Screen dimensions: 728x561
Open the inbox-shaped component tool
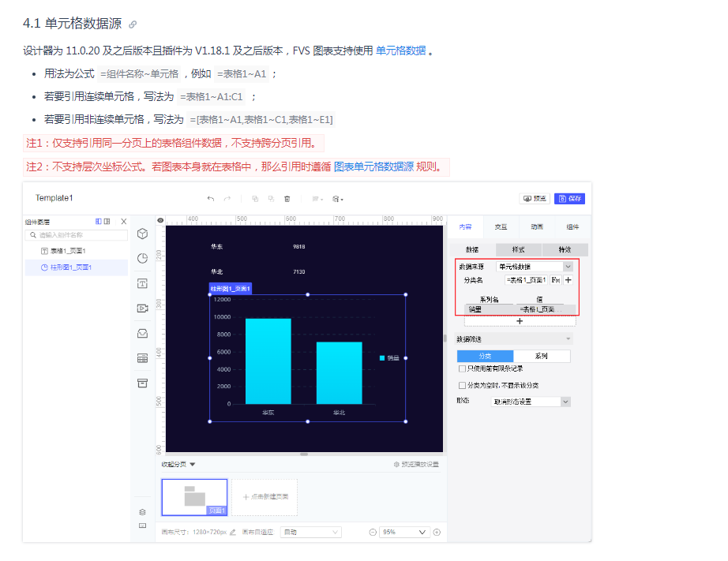point(143,333)
